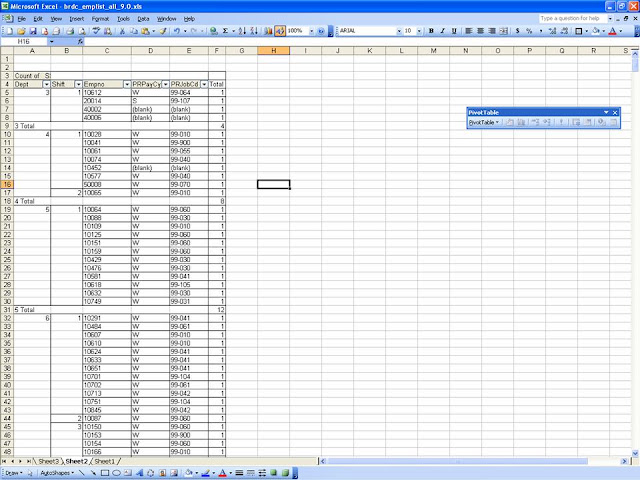Click the Type a question for help box

572,18
